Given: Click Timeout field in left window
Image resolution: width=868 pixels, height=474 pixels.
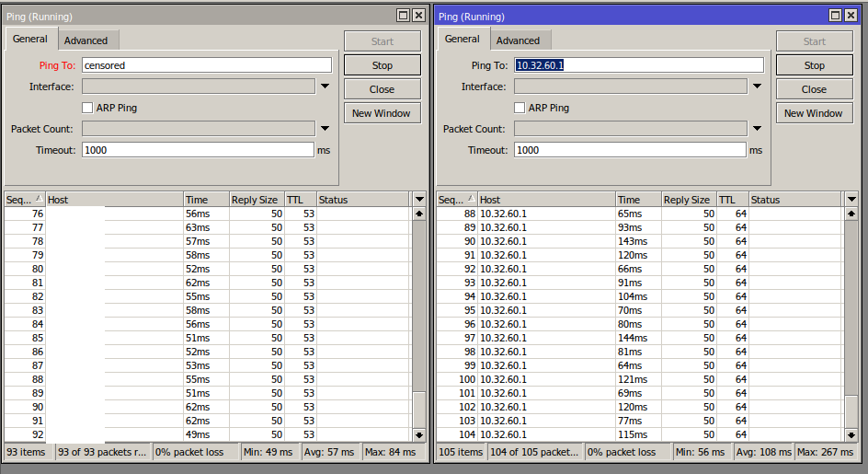Looking at the screenshot, I should (199, 150).
